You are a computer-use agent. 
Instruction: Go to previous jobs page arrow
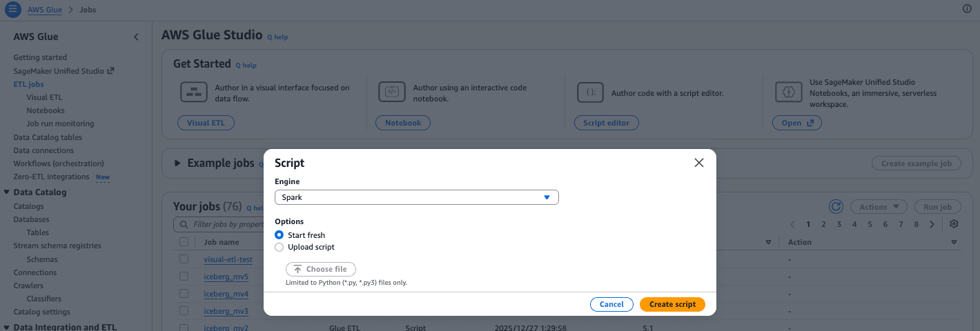pos(792,224)
